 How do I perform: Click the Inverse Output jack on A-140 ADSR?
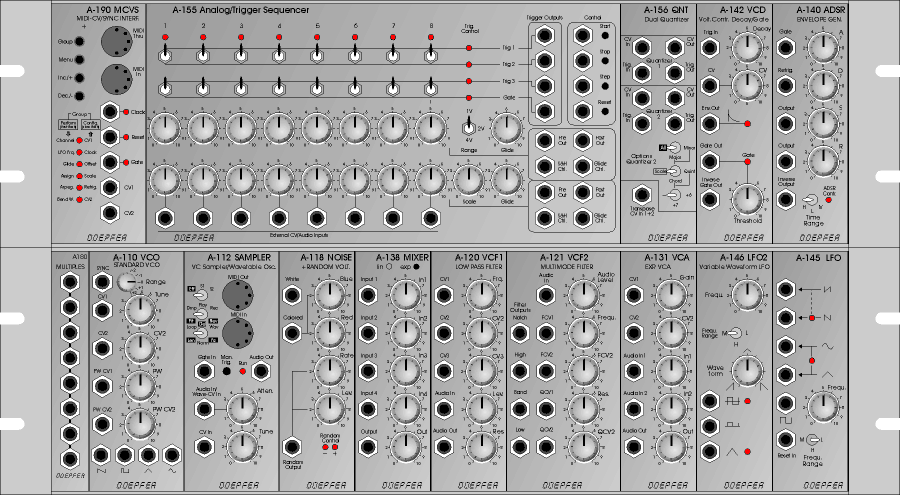point(786,199)
